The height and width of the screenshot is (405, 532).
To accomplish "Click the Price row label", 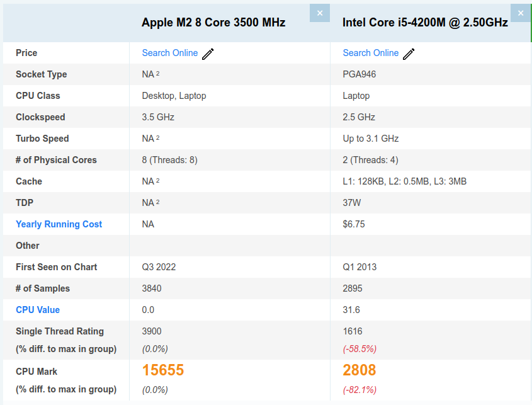I will [x=26, y=53].
